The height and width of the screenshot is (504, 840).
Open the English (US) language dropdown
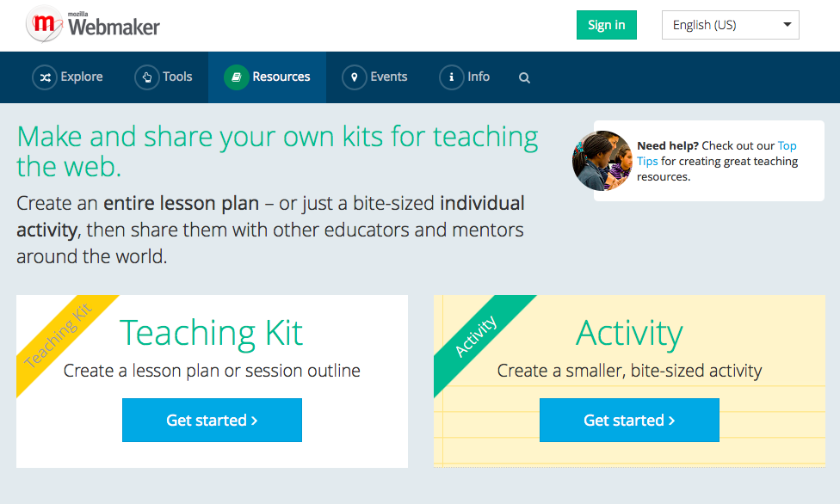coord(730,25)
